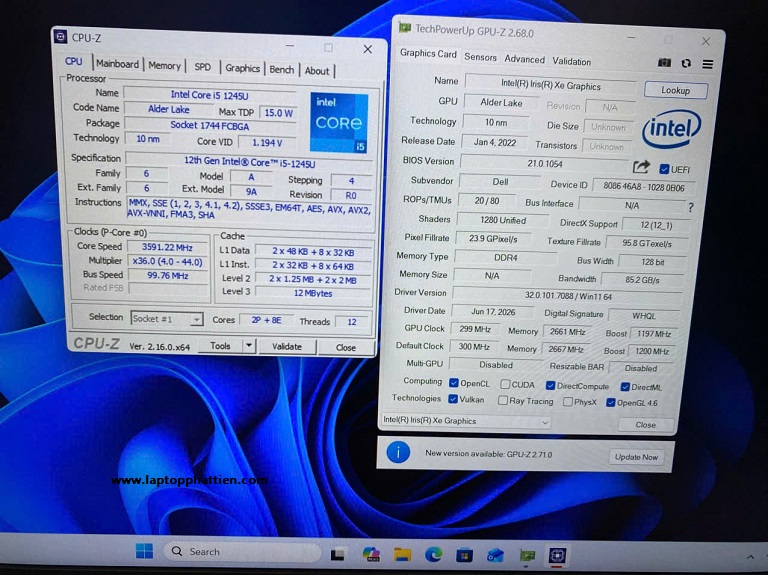This screenshot has width=768, height=575.
Task: Open the Socket #1 selection dropdown
Action: (167, 319)
